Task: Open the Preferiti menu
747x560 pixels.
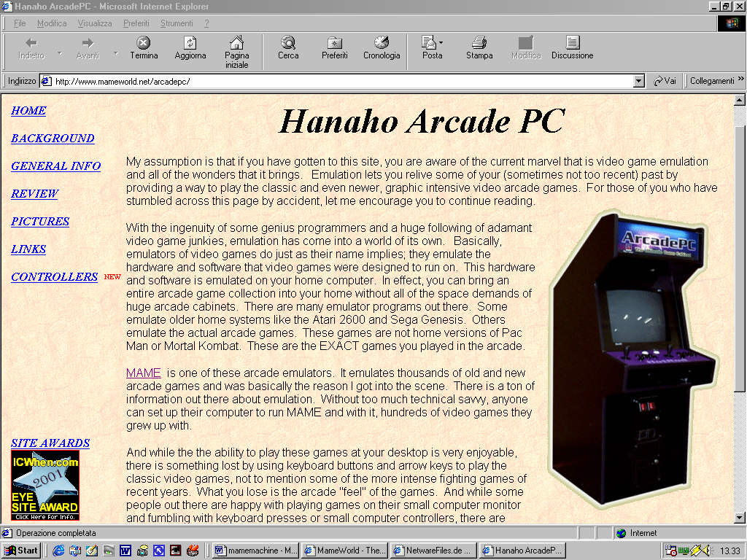Action: 136,23
